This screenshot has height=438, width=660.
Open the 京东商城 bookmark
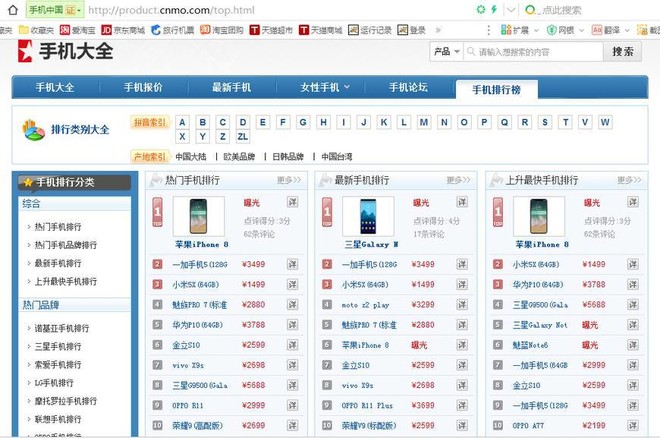point(123,30)
